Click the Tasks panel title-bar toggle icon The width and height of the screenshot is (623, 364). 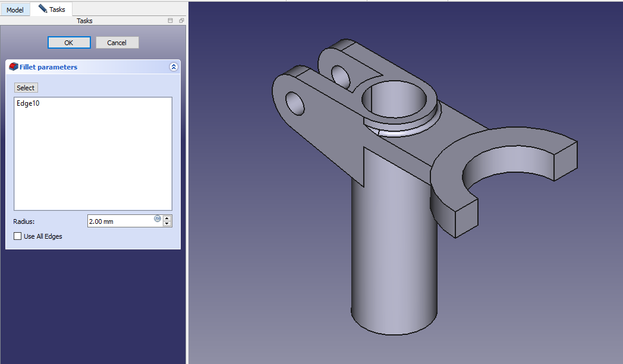[x=171, y=21]
